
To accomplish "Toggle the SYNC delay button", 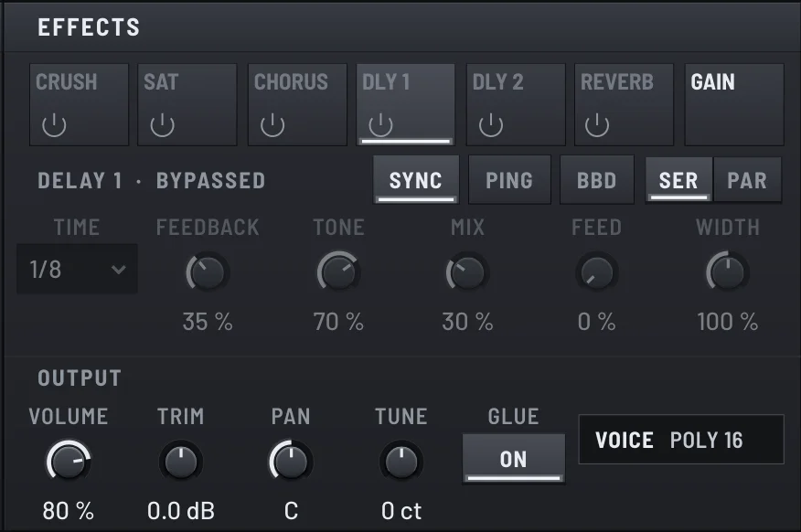I will tap(416, 180).
